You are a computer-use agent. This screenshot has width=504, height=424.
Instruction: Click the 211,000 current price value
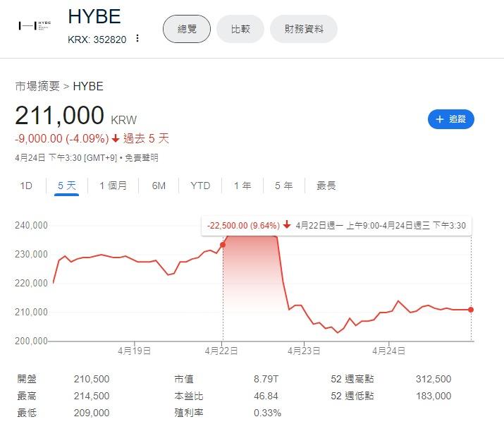click(59, 116)
